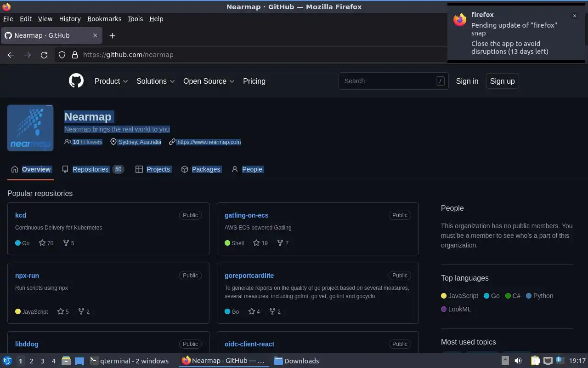Click the star count on kcd
588x368 pixels.
point(46,243)
